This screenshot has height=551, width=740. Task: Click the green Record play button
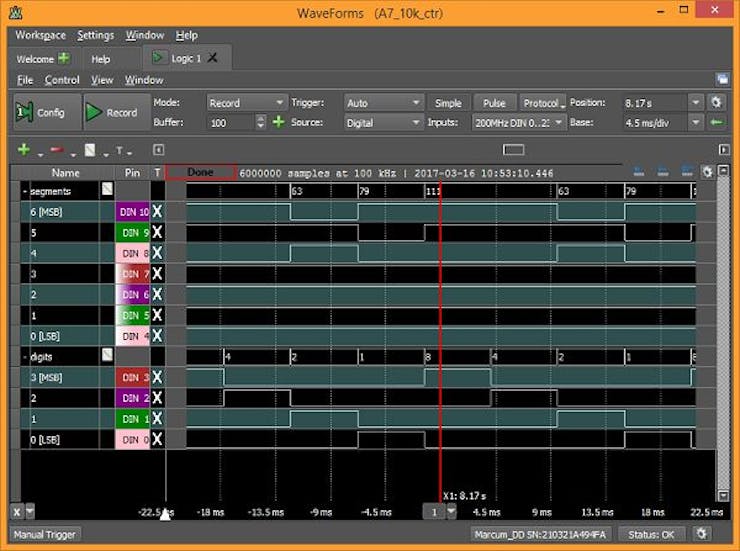117,112
